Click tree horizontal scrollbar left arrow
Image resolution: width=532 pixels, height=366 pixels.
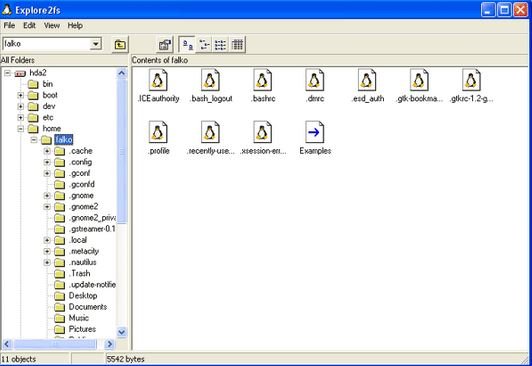click(x=7, y=344)
